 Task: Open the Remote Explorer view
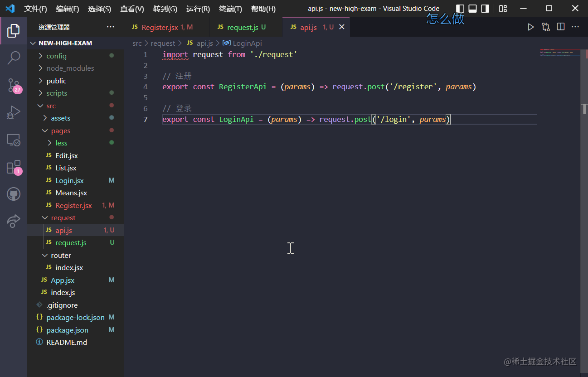tap(14, 140)
